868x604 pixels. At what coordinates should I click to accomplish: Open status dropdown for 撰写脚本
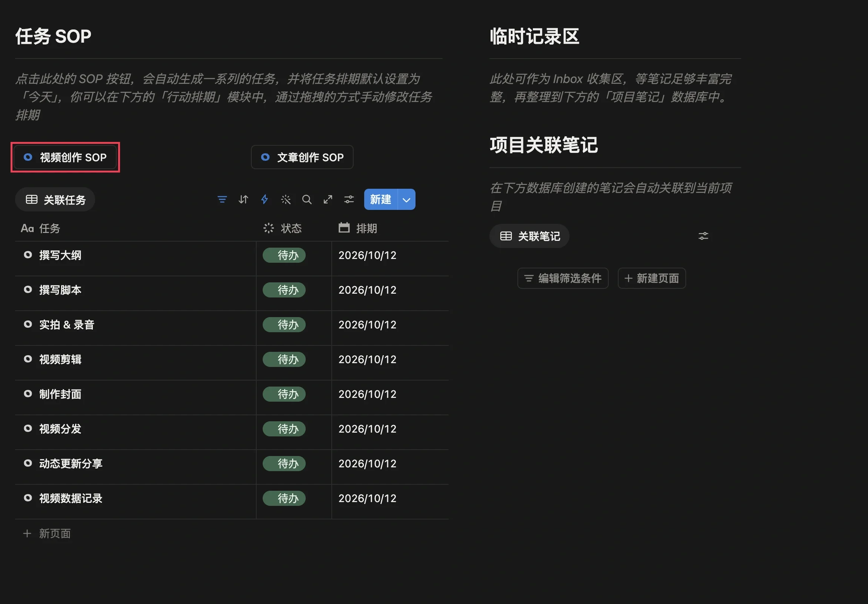(284, 290)
